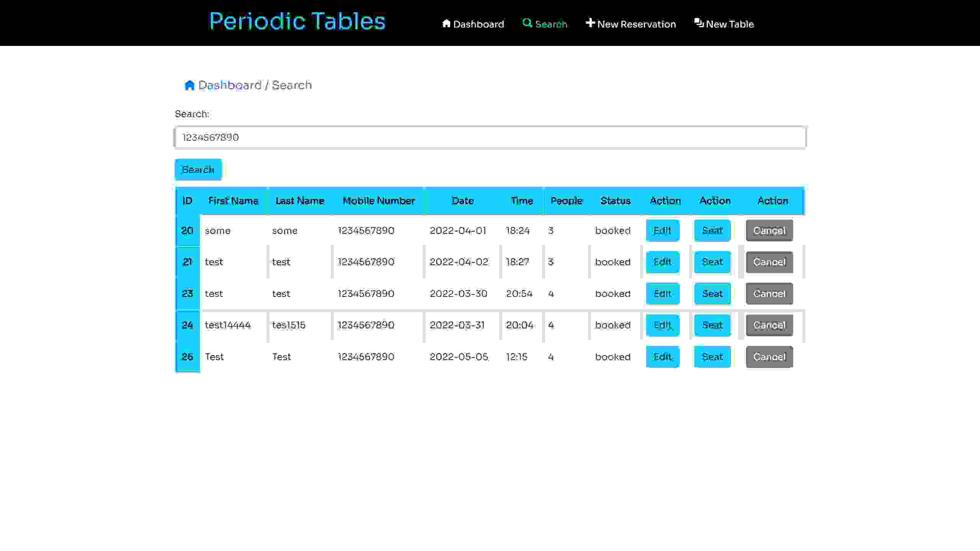This screenshot has height=551, width=980.
Task: Navigate to Dashboard via breadcrumb link
Action: pos(230,85)
